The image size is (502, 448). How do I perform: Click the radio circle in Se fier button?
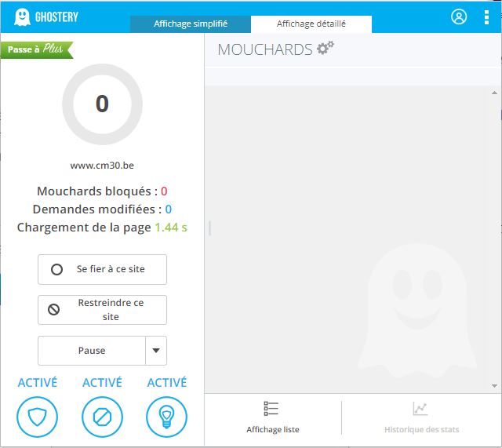pos(56,269)
